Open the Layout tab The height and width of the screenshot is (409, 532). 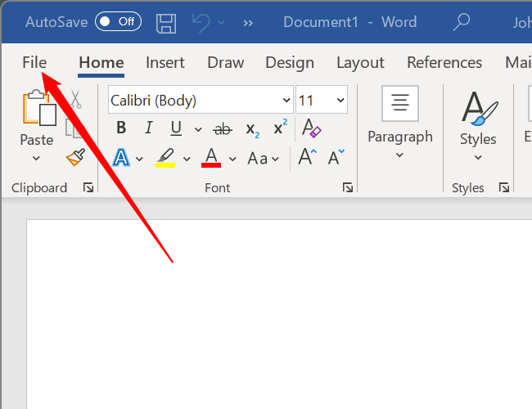(x=360, y=63)
